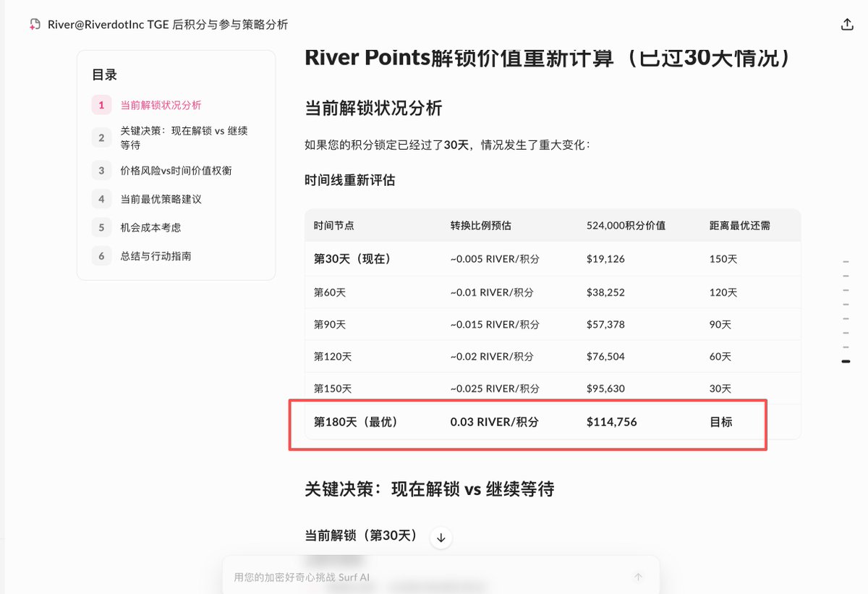868x594 pixels.
Task: Click the cell 90天 in last column
Action: click(720, 325)
